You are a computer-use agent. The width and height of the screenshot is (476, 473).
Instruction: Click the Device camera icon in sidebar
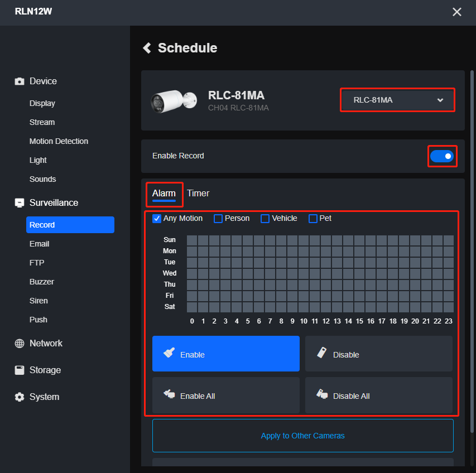pyautogui.click(x=20, y=81)
